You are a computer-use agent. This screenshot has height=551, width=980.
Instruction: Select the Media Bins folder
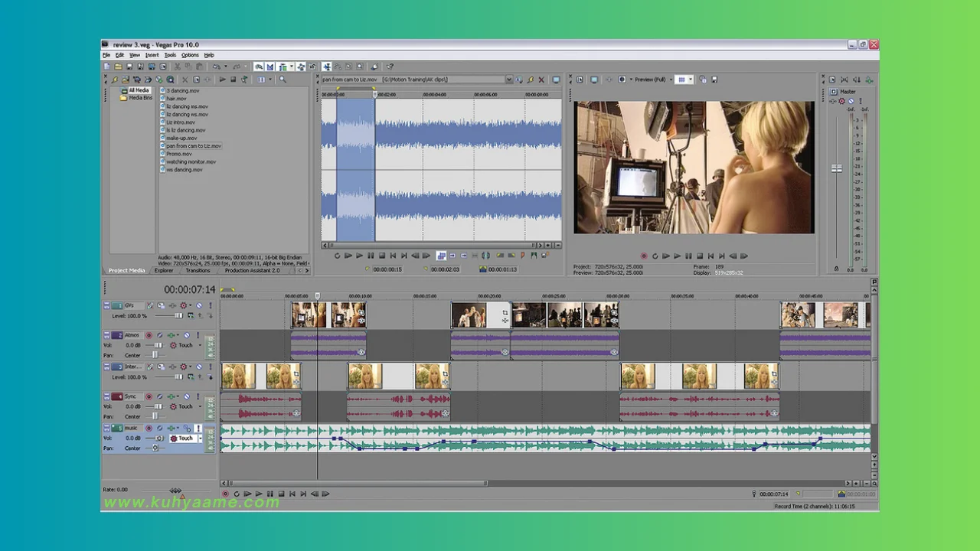coord(140,98)
